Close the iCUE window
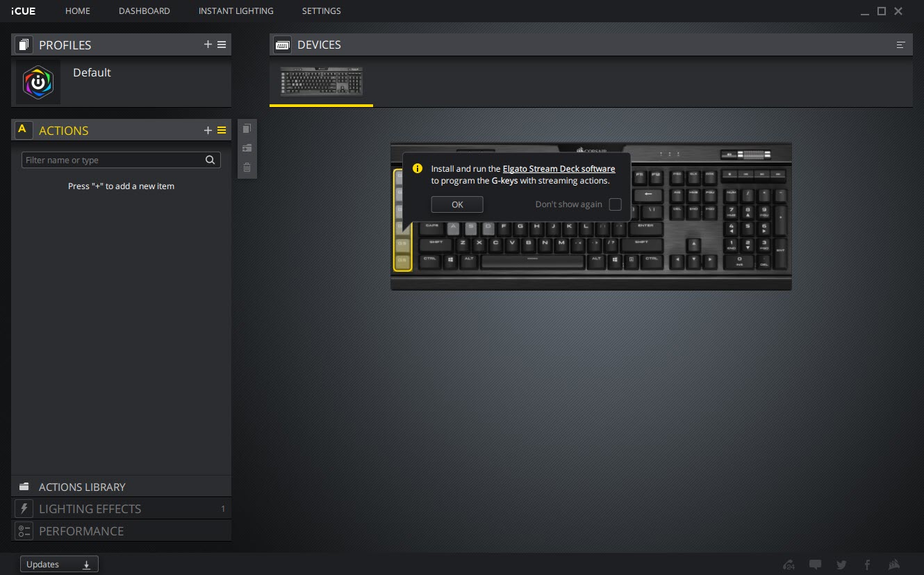924x575 pixels. [x=898, y=11]
